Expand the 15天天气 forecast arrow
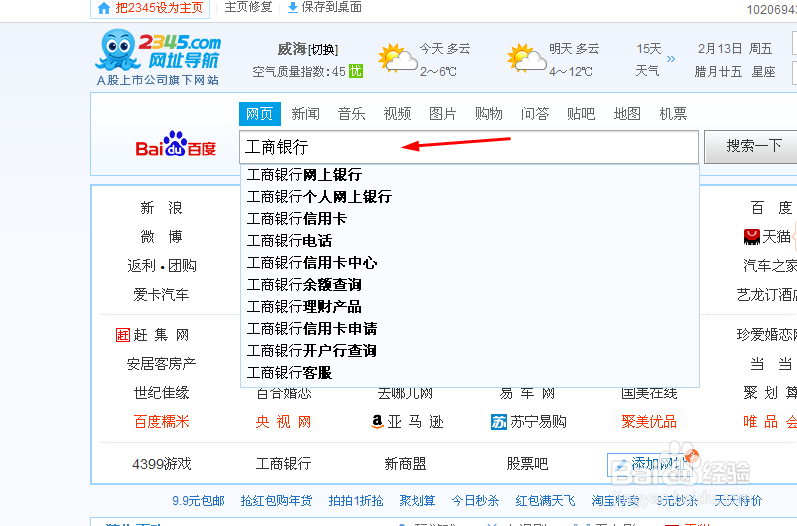797x526 pixels. 671,59
